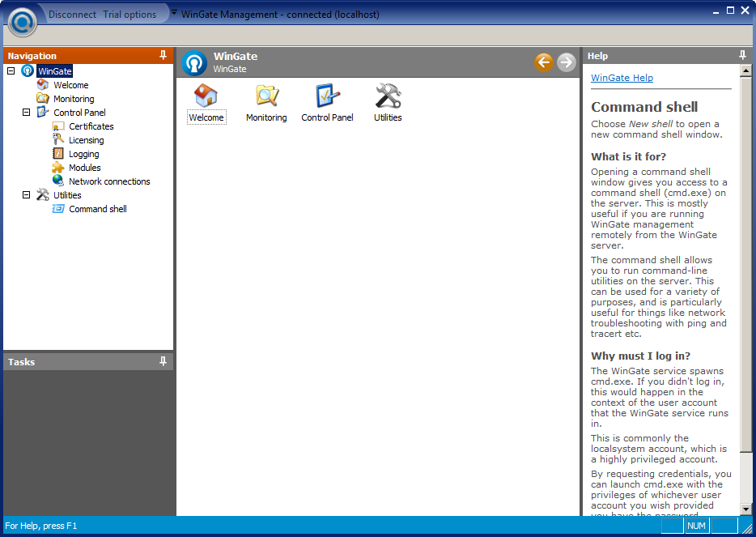The height and width of the screenshot is (537, 756).
Task: Click the Help panel title
Action: (597, 56)
